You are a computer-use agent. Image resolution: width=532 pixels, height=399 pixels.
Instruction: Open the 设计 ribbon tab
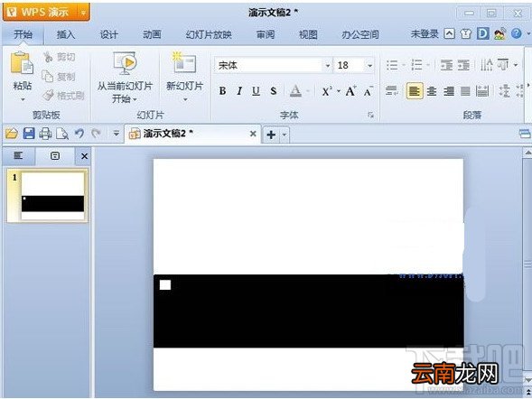[108, 34]
